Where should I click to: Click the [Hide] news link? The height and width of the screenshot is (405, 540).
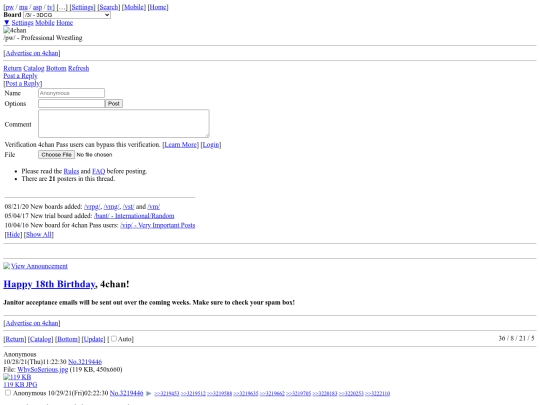pyautogui.click(x=13, y=235)
